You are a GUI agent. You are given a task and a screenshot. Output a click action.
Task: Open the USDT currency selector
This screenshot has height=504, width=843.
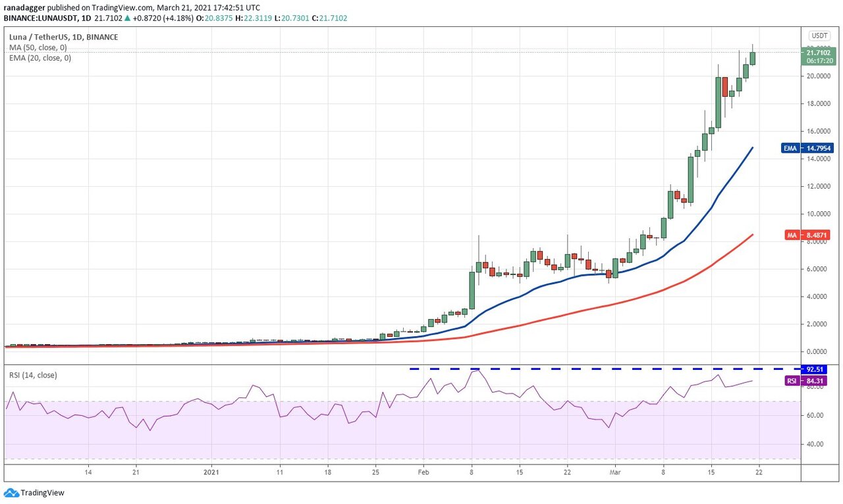(x=819, y=36)
